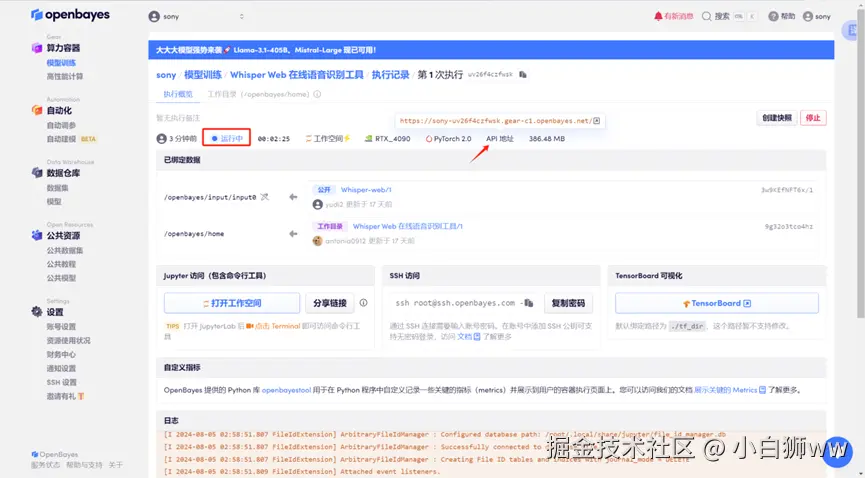Click the unbind icon next to /openbayes/input/input0
The height and width of the screenshot is (478, 865).
(x=265, y=196)
